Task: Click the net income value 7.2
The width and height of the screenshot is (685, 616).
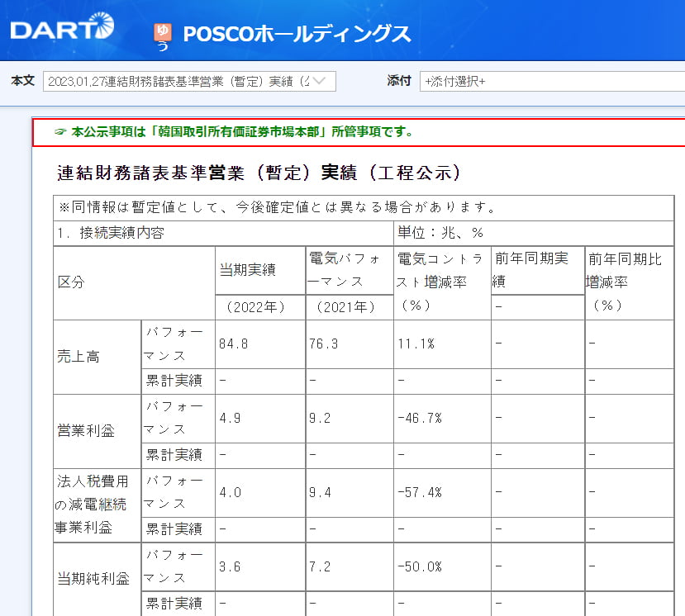Action: pos(320,566)
